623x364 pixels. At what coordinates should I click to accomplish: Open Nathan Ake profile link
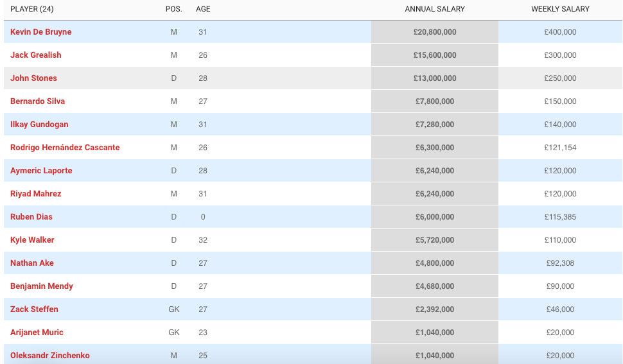tap(32, 263)
